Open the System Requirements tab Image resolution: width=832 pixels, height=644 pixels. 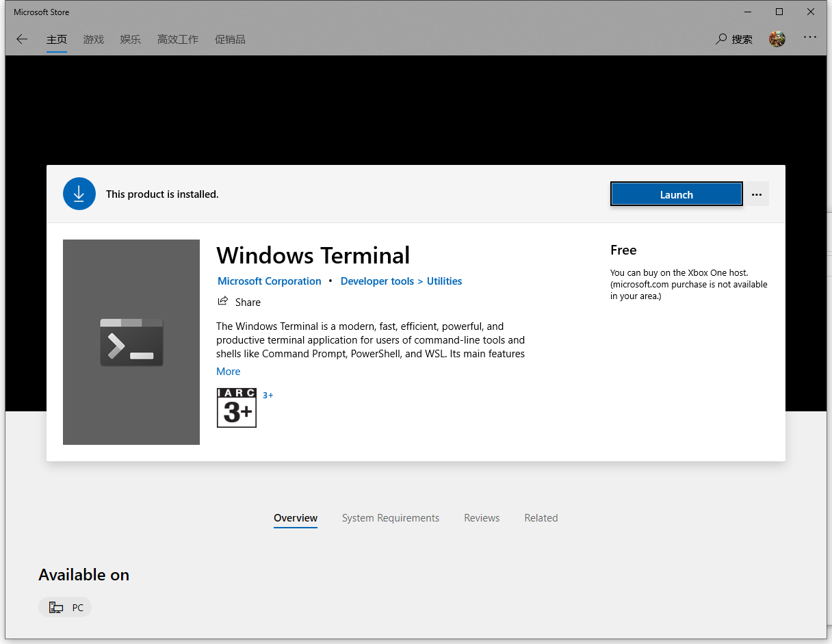[391, 518]
